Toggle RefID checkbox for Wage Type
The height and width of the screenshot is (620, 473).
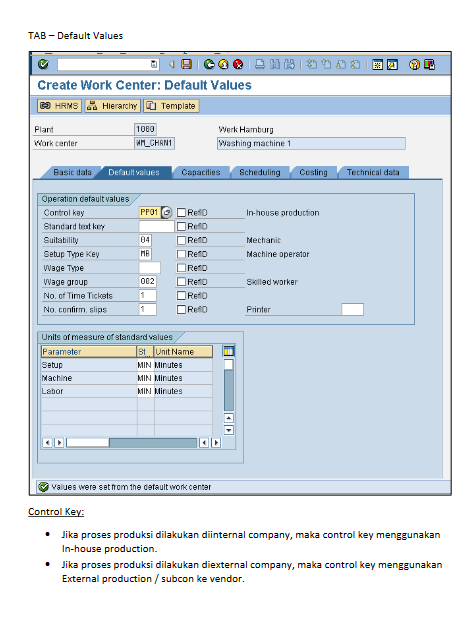click(x=181, y=268)
